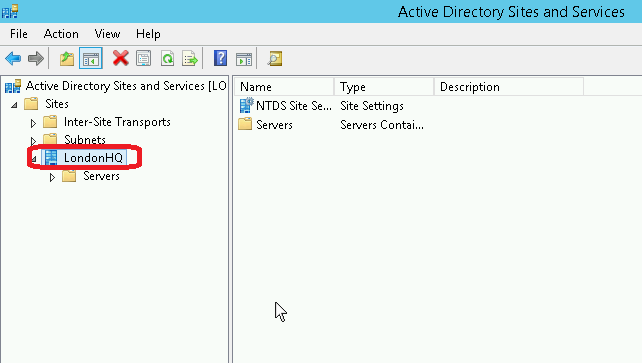Open the Help menu
This screenshot has width=642, height=363.
(148, 34)
